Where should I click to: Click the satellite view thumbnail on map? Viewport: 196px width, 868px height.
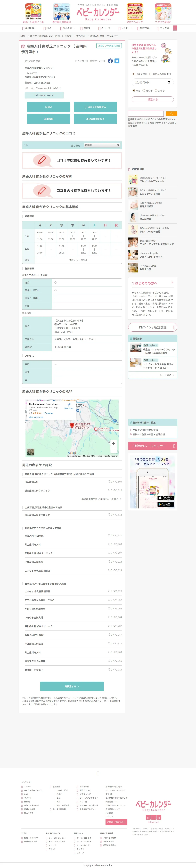pos(31,452)
